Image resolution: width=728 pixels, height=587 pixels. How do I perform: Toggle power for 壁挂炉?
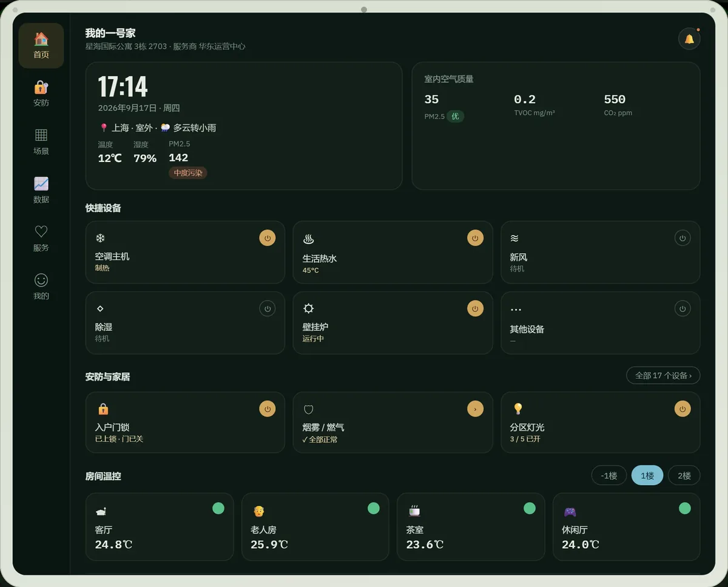475,308
